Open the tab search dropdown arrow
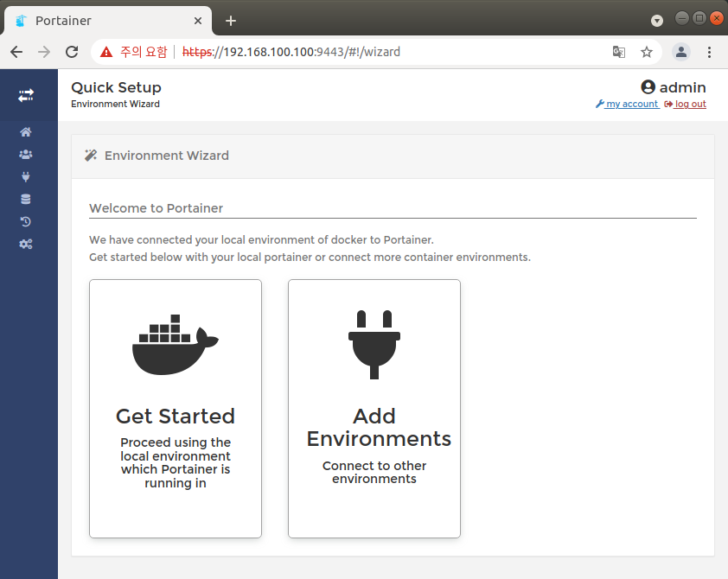Viewport: 728px width, 579px height. click(x=657, y=21)
